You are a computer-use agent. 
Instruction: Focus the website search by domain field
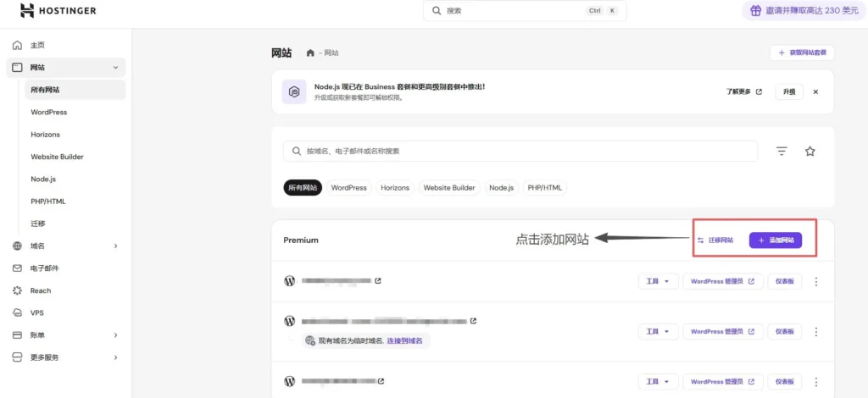point(520,151)
